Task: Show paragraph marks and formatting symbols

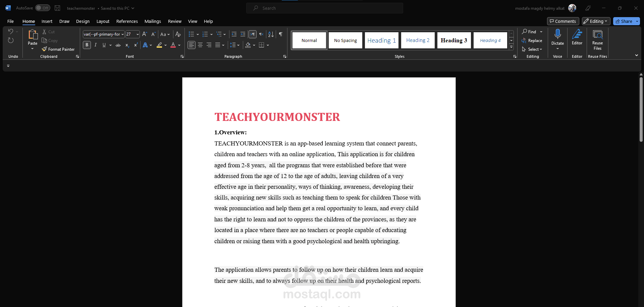Action: (x=280, y=34)
